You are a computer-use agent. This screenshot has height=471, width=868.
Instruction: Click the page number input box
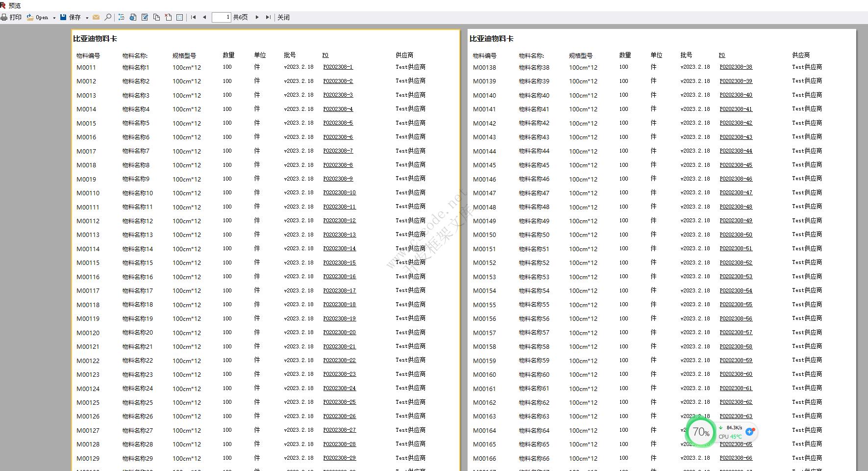[x=221, y=17]
